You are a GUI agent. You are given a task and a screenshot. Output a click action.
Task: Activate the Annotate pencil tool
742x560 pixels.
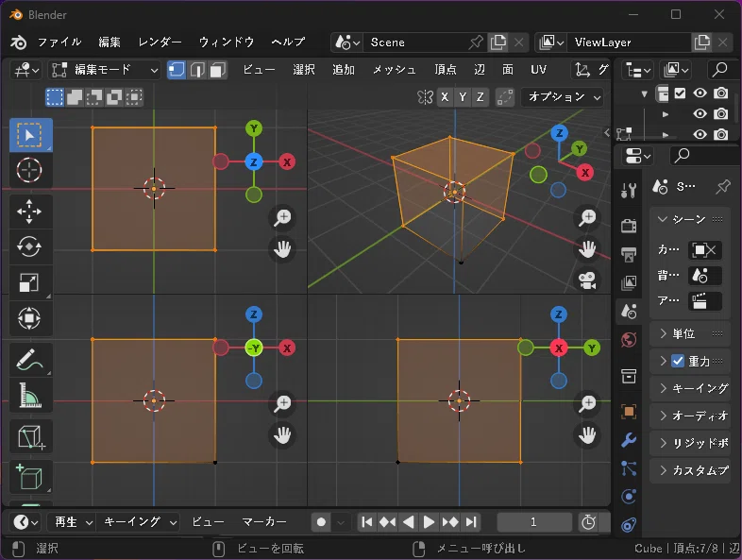(29, 360)
